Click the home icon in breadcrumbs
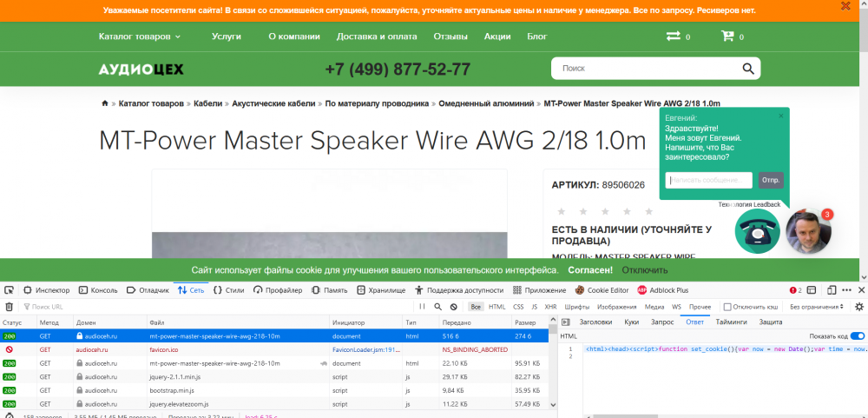The image size is (868, 418). [105, 103]
